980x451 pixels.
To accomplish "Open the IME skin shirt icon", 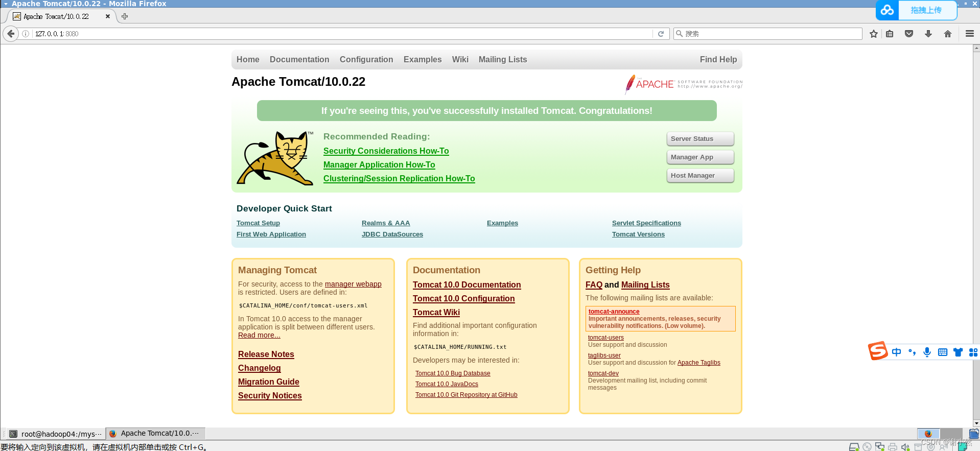I will pyautogui.click(x=958, y=352).
